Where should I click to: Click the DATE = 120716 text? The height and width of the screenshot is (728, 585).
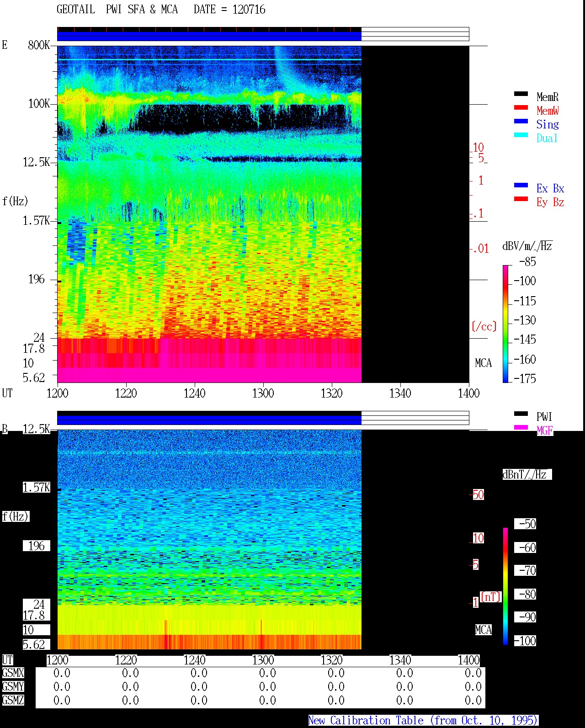(229, 10)
